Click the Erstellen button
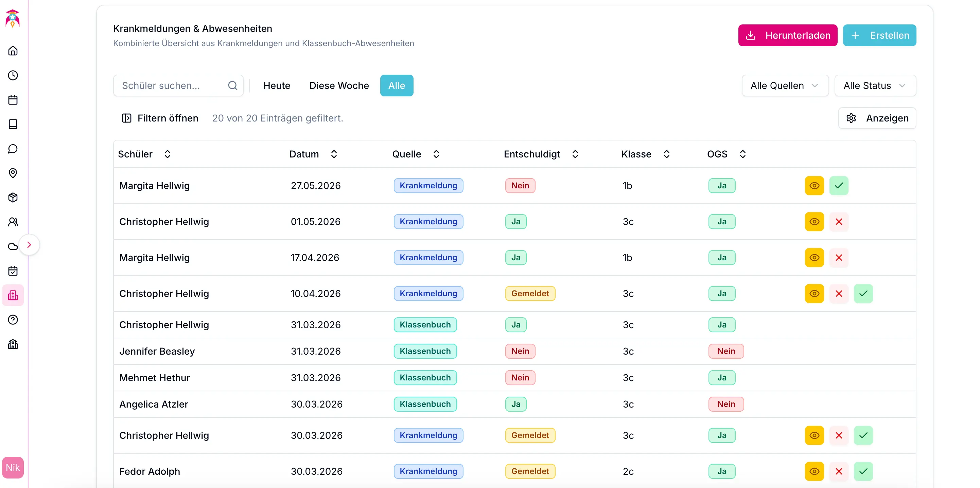Image resolution: width=980 pixels, height=488 pixels. (x=879, y=35)
